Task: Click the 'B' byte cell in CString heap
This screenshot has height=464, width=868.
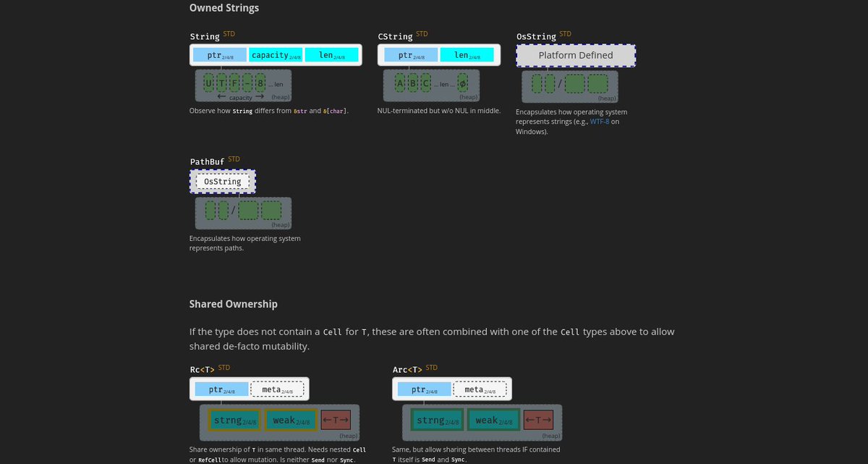Action: (x=413, y=83)
